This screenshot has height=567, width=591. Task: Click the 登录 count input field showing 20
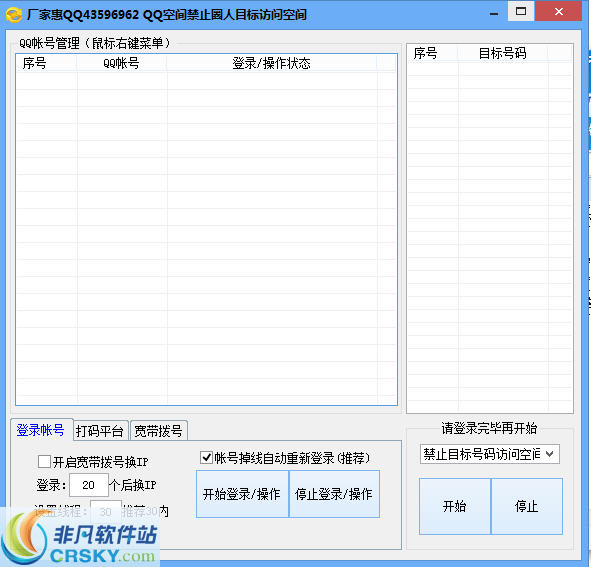pos(89,485)
